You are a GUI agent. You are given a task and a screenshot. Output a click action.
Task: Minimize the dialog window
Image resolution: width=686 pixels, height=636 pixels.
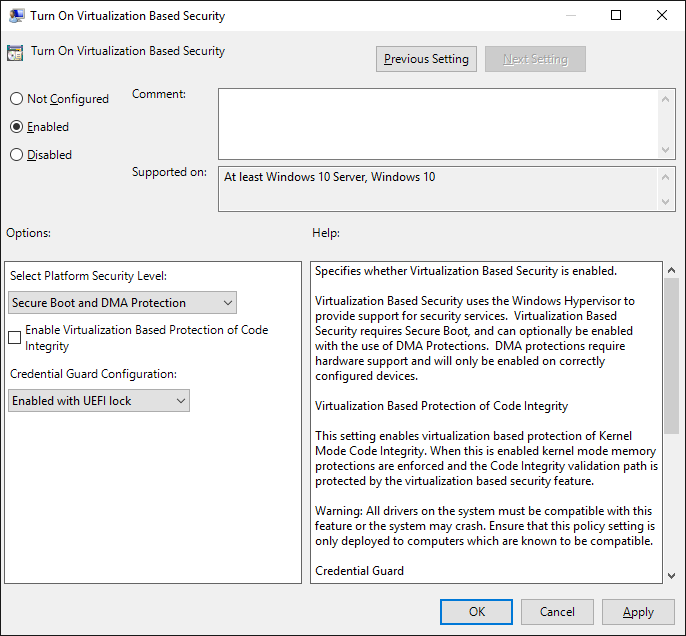(570, 16)
